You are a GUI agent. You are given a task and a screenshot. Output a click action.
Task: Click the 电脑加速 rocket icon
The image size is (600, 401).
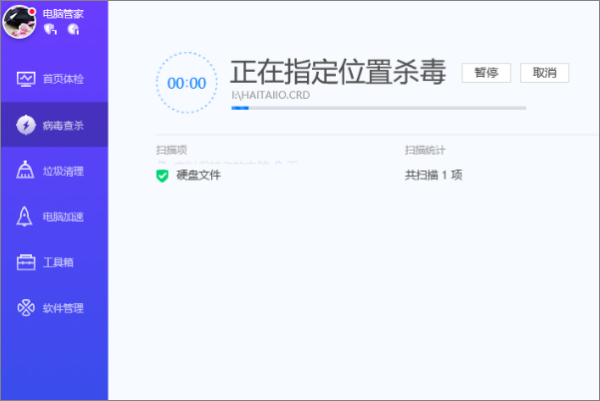(x=24, y=217)
